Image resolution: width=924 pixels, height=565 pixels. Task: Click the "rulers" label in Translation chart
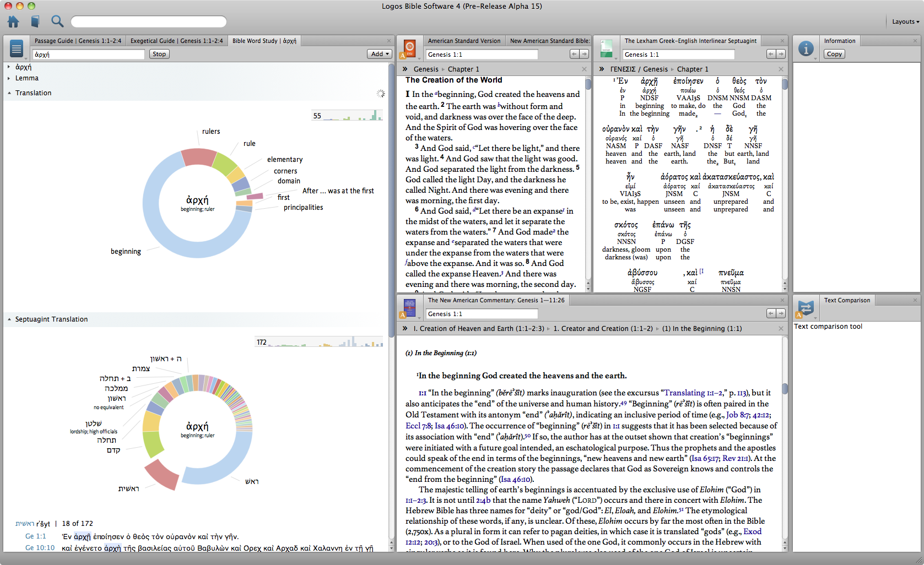click(x=211, y=132)
